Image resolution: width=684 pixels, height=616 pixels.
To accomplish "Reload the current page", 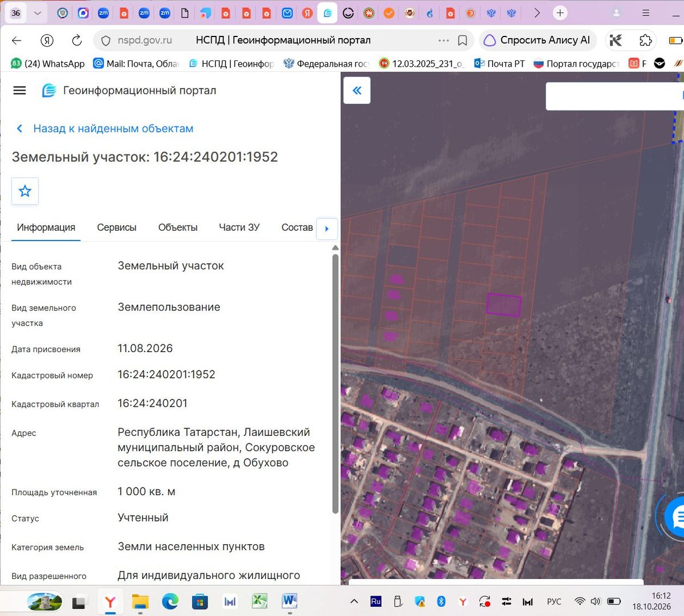I will tap(76, 40).
